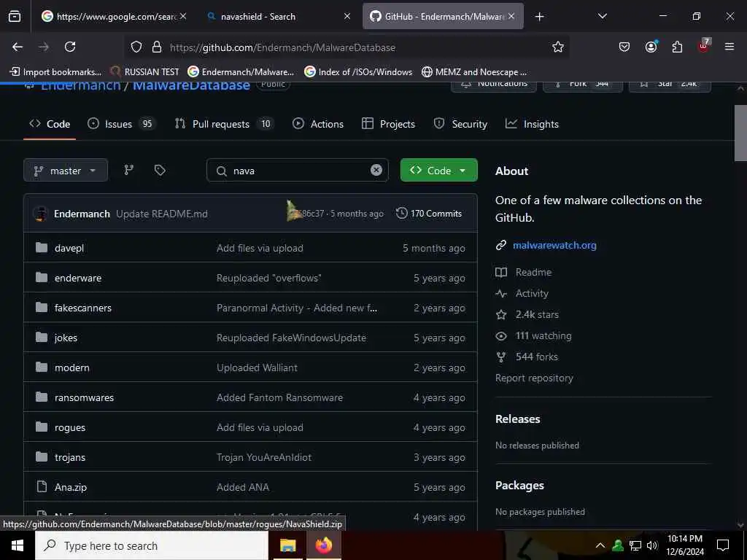Open the ransomwares folder
This screenshot has width=747, height=560.
pos(84,397)
